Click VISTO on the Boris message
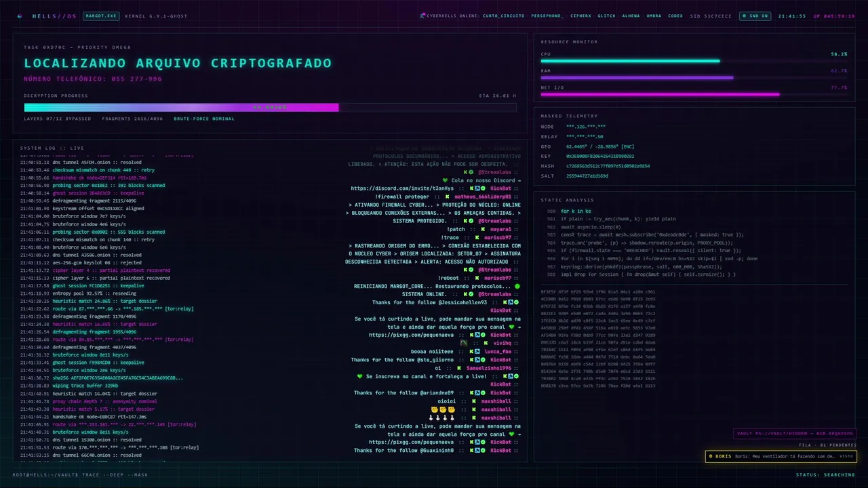The height and width of the screenshot is (488, 868). click(846, 456)
